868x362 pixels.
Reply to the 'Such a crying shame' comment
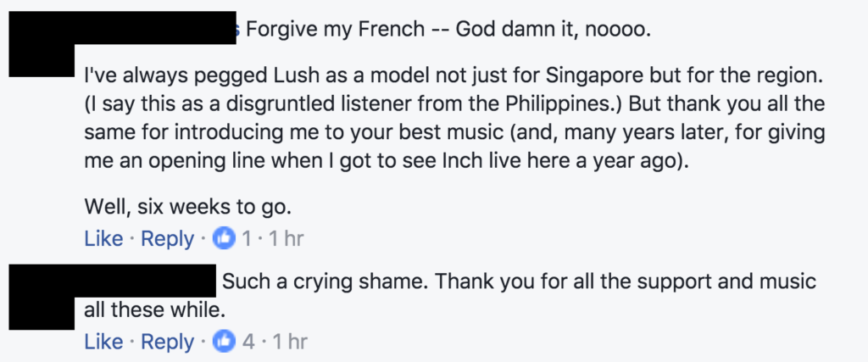pos(167,342)
